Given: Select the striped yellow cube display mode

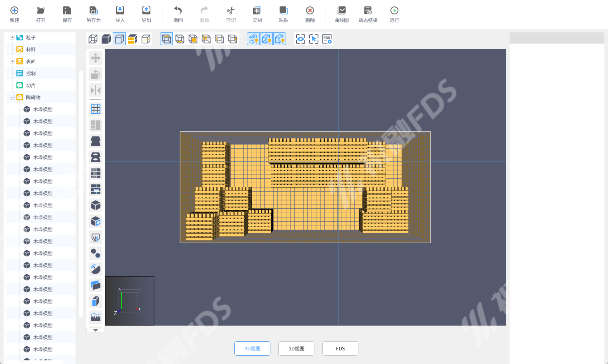Looking at the screenshot, I should [132, 39].
